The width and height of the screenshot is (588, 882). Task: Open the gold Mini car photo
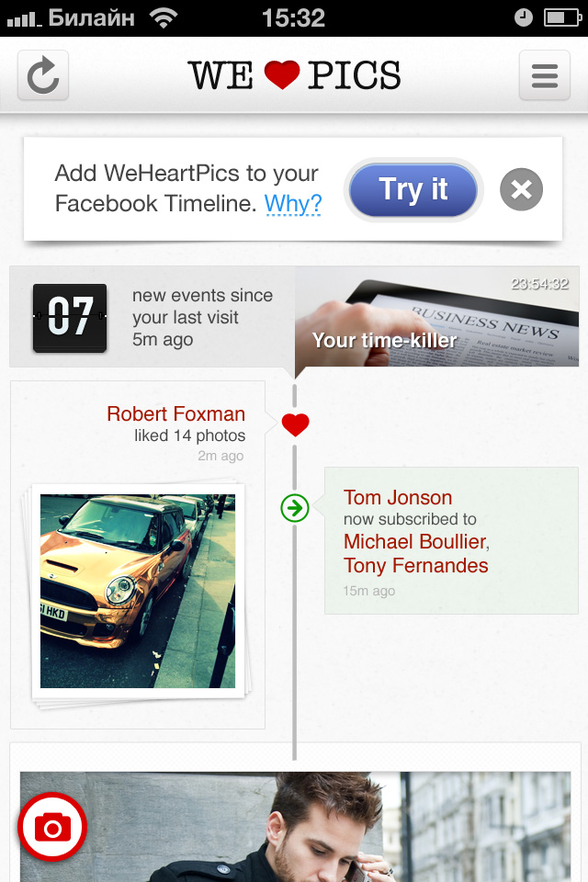coord(138,591)
